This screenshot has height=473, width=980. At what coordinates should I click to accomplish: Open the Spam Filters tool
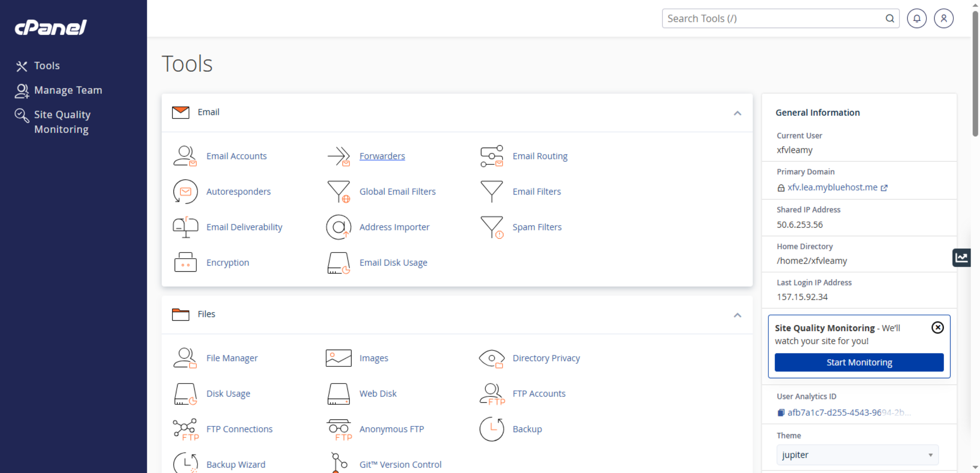(537, 227)
